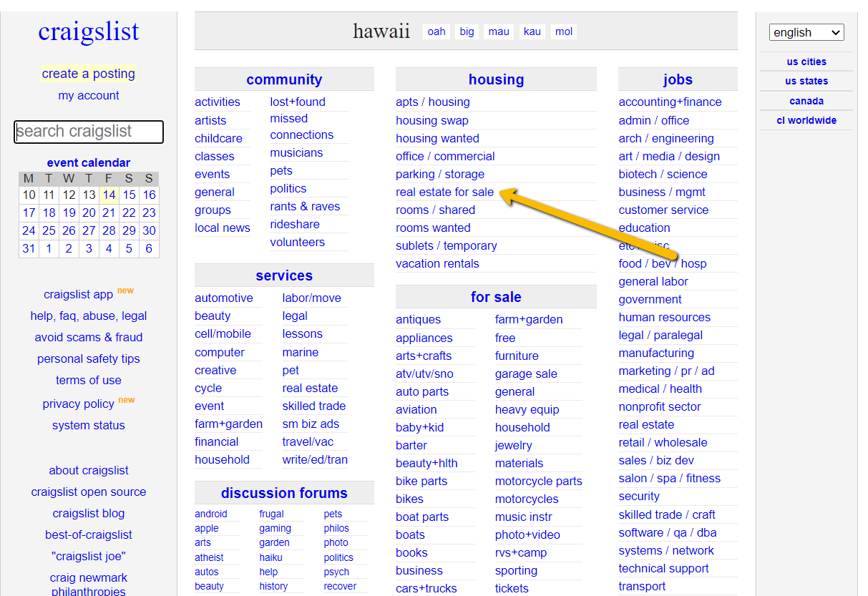Viewport: 868px width, 596px height.
Task: Open medical / health jobs
Action: (x=660, y=389)
